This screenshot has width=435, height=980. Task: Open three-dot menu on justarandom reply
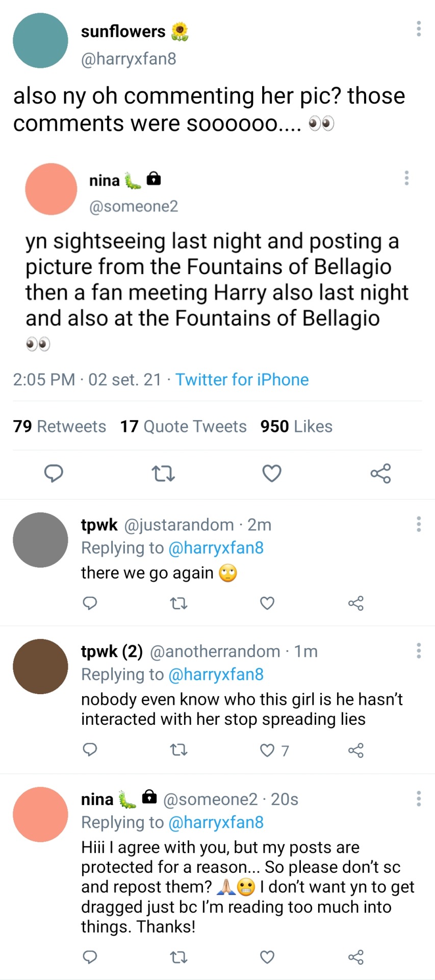(x=418, y=524)
